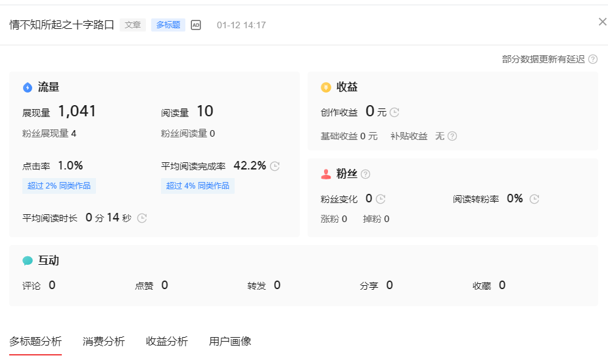The height and width of the screenshot is (364, 608).
Task: Click the 42.2% completion rate value
Action: [250, 166]
